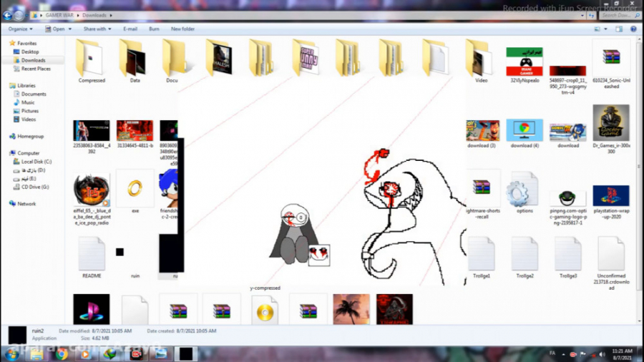The image size is (644, 362).
Task: Open Windows Explorer taskbar icon
Action: pyautogui.click(x=36, y=354)
